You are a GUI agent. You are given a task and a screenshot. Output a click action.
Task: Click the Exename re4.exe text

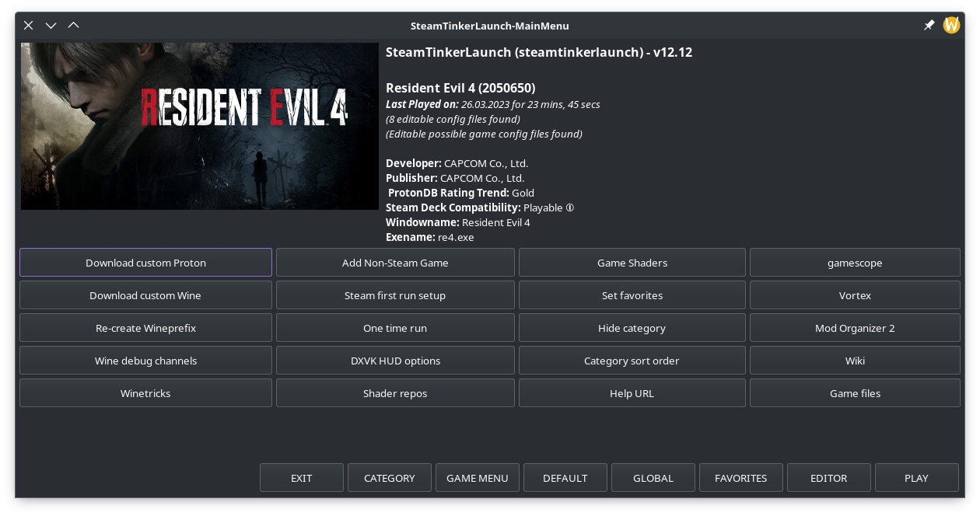point(430,237)
